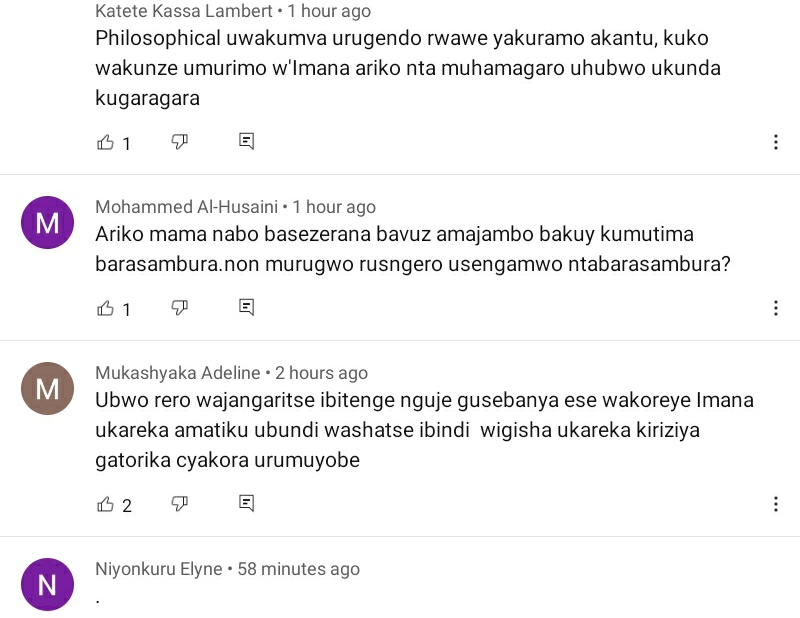Like Mukashyaka Adeline's comment
The width and height of the screenshot is (800, 618).
click(105, 504)
